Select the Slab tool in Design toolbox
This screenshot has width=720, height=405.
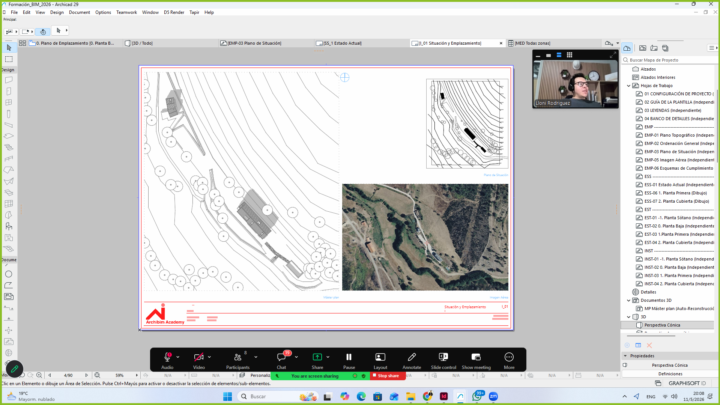[9, 136]
